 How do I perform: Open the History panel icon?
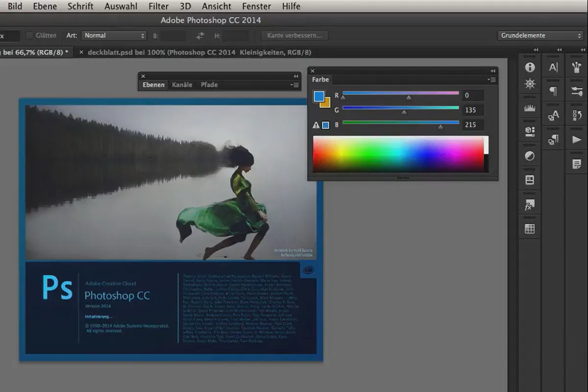(x=577, y=115)
